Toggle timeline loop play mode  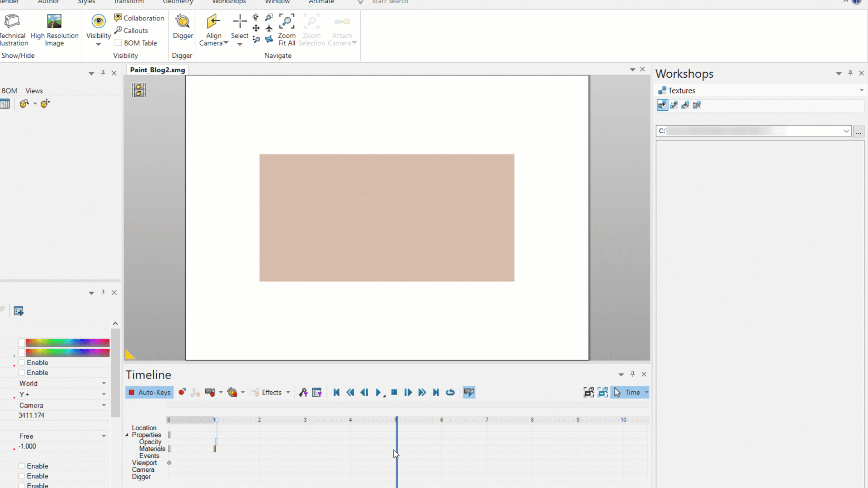pos(450,392)
